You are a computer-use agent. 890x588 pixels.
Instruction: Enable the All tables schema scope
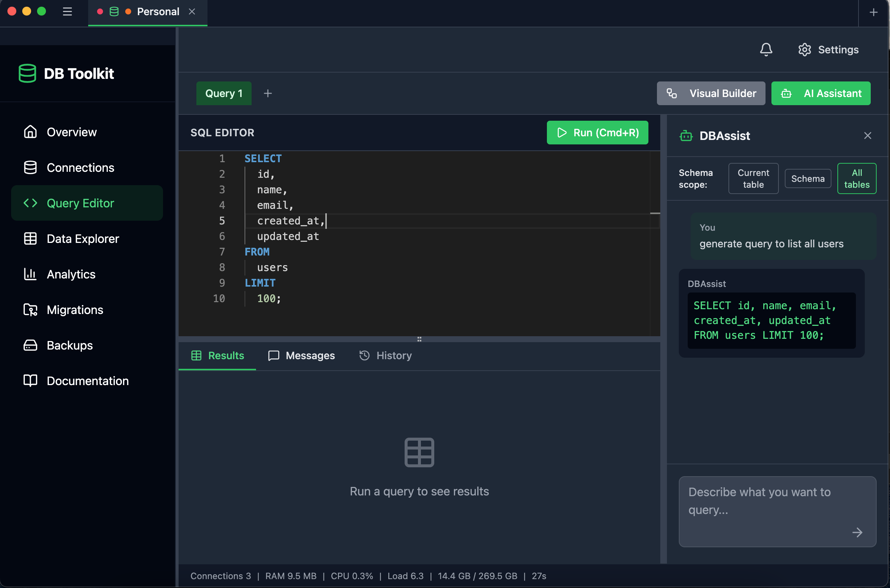tap(857, 178)
